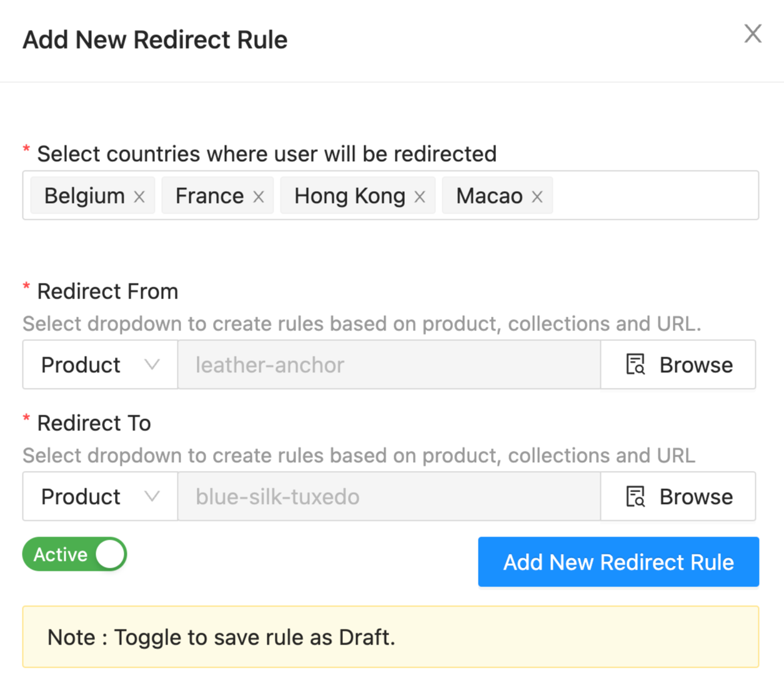Image resolution: width=784 pixels, height=697 pixels.
Task: Select the Belgium tag label
Action: click(x=84, y=196)
